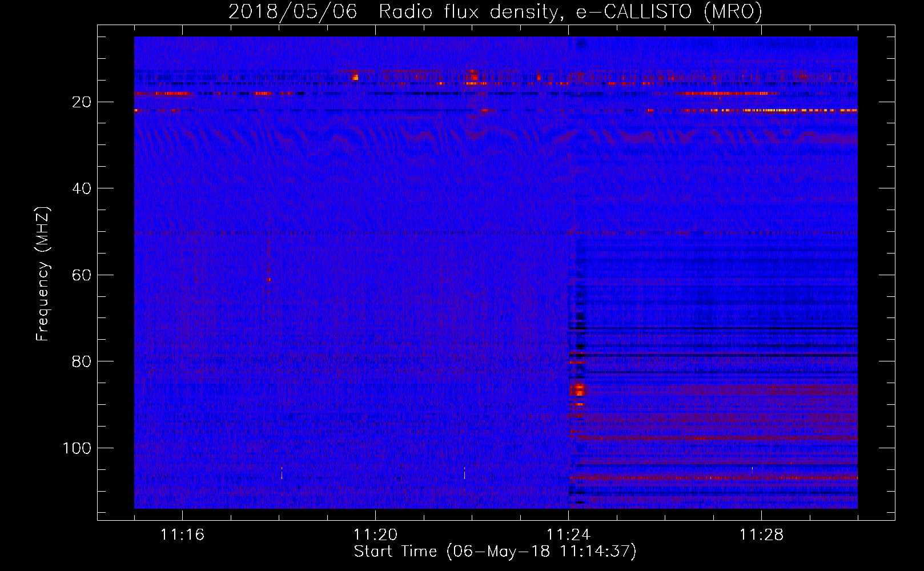Click the plot title "2018/05/06 Radio flux density, e-CALLISTO (MRO)"
Viewport: 924px width, 571px height.
click(495, 11)
